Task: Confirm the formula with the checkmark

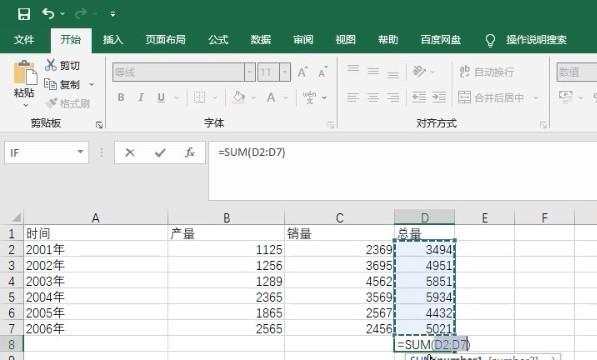Action: (x=160, y=153)
